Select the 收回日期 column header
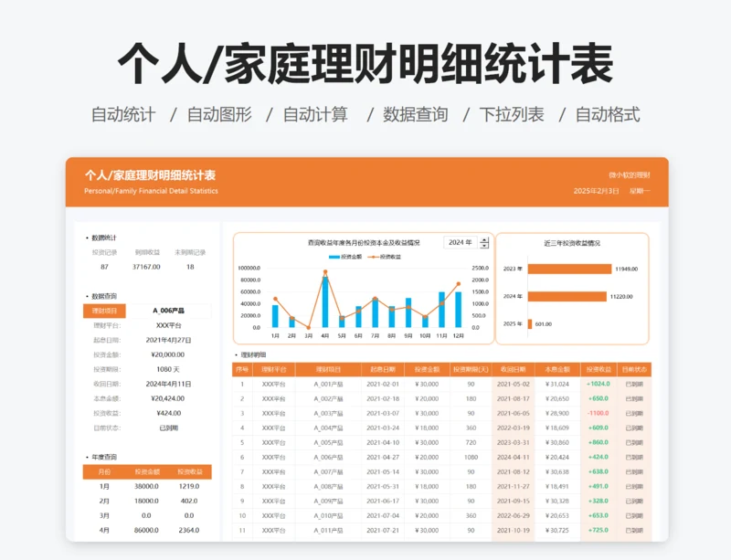 tap(514, 369)
